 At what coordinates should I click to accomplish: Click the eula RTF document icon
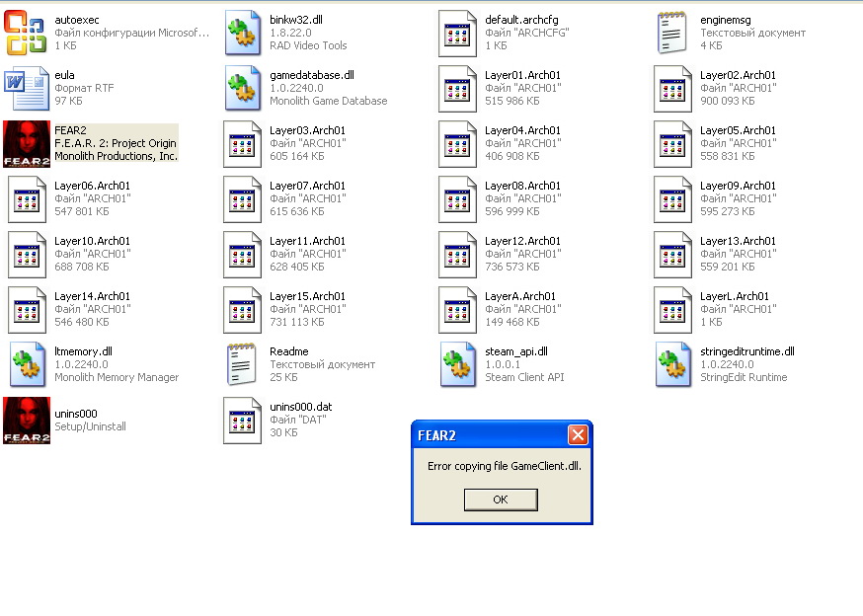(27, 88)
